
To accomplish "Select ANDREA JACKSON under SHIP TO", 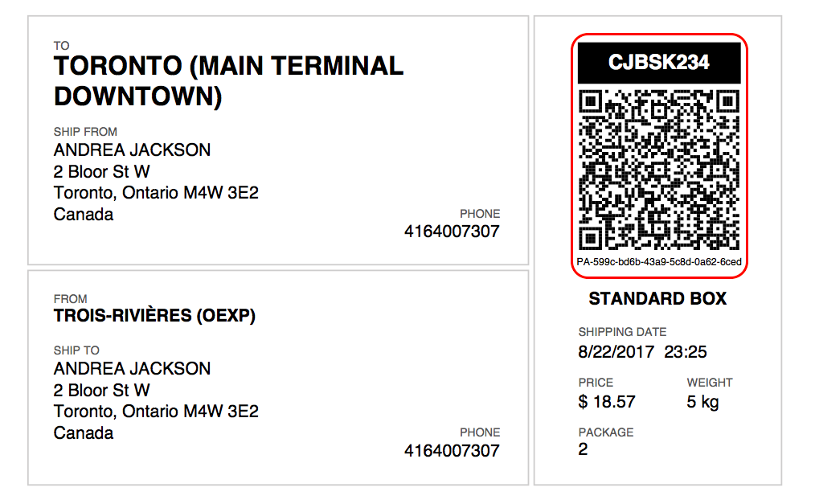I will click(x=132, y=369).
